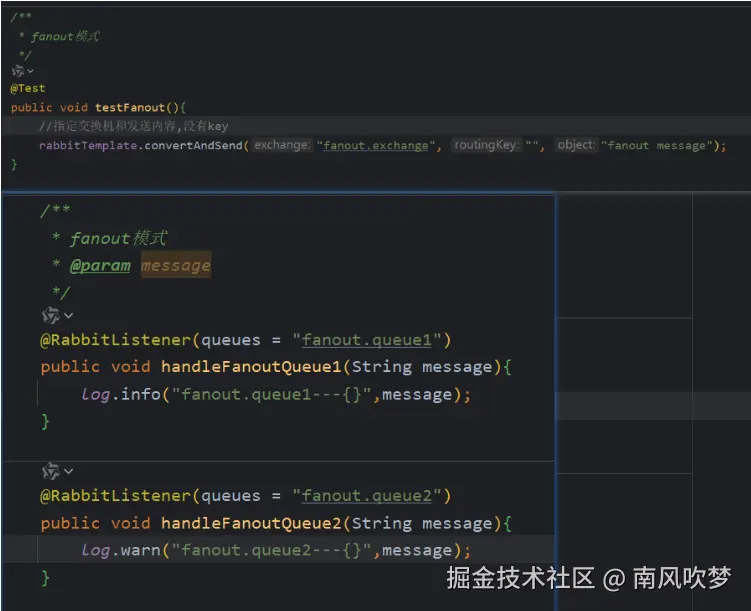Open the "fanout.queue2" string link
This screenshot has width=751, height=611.
tap(366, 496)
